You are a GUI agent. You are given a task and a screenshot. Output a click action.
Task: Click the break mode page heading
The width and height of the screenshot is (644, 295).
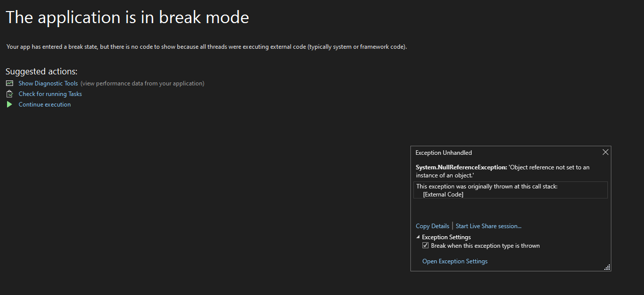(127, 17)
